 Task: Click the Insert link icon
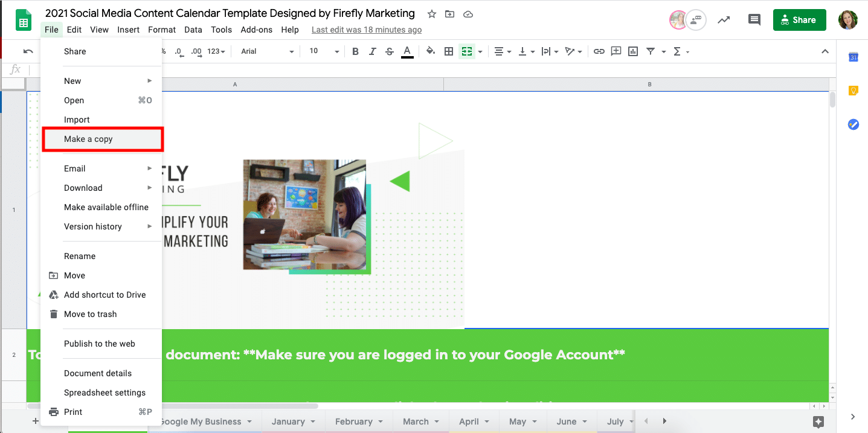click(x=599, y=51)
